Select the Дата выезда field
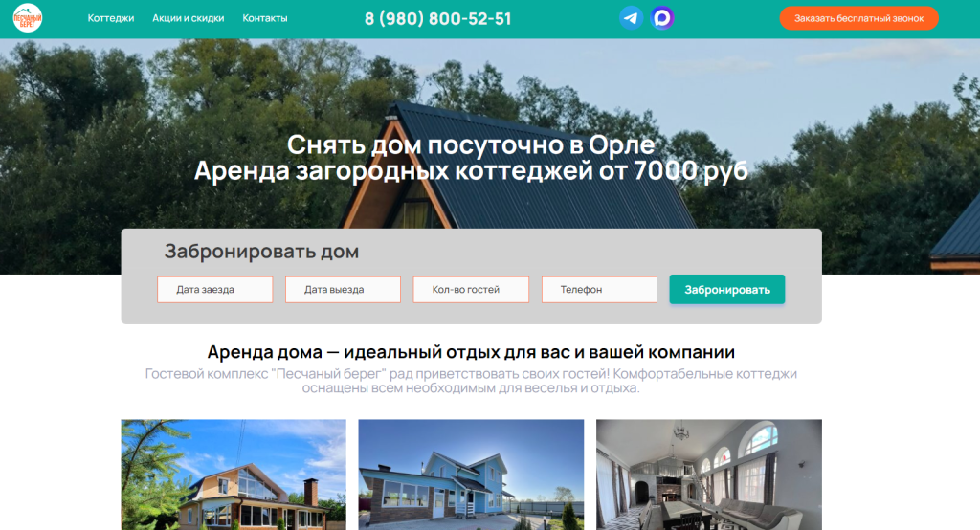The height and width of the screenshot is (530, 980). tap(343, 290)
